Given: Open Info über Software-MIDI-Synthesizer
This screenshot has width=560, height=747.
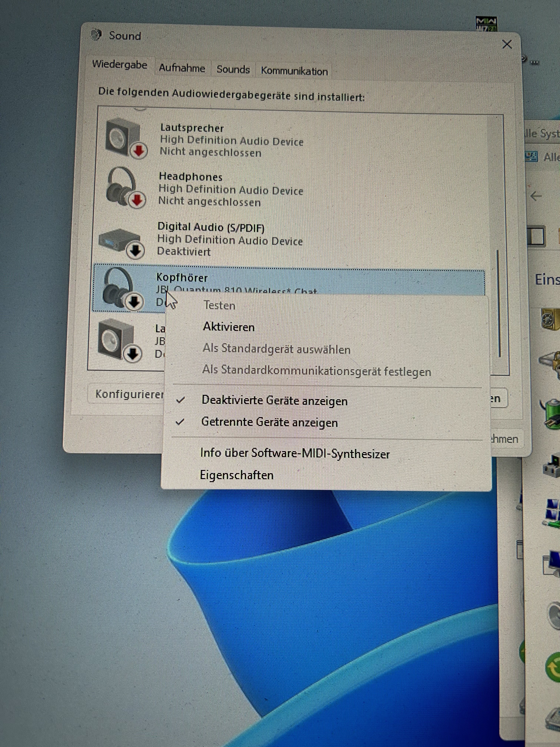Looking at the screenshot, I should pos(295,453).
